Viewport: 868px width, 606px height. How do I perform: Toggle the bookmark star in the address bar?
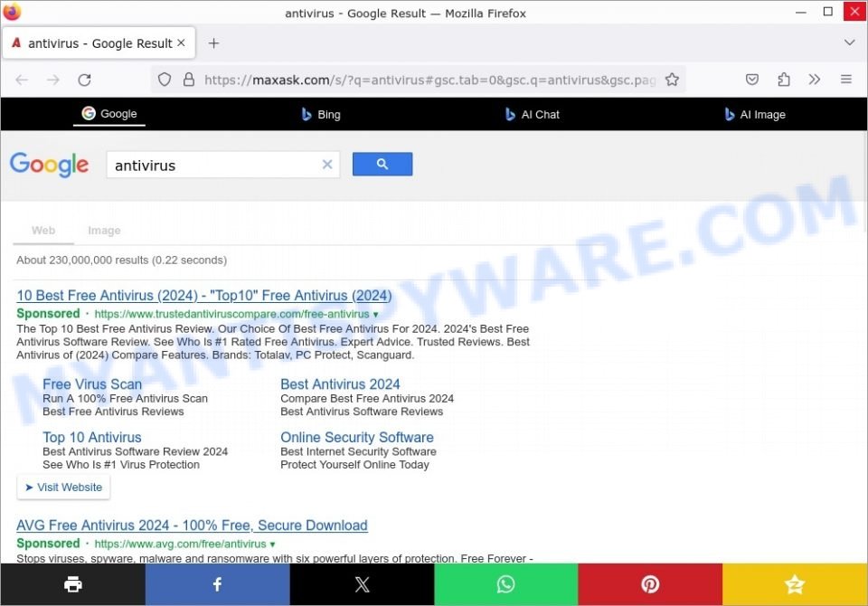point(673,80)
